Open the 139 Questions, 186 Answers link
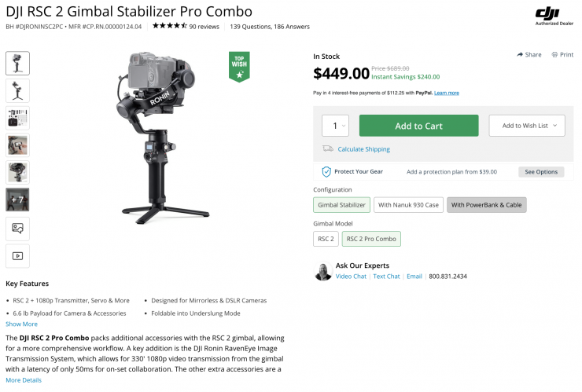This screenshot has width=582, height=392. pos(268,27)
